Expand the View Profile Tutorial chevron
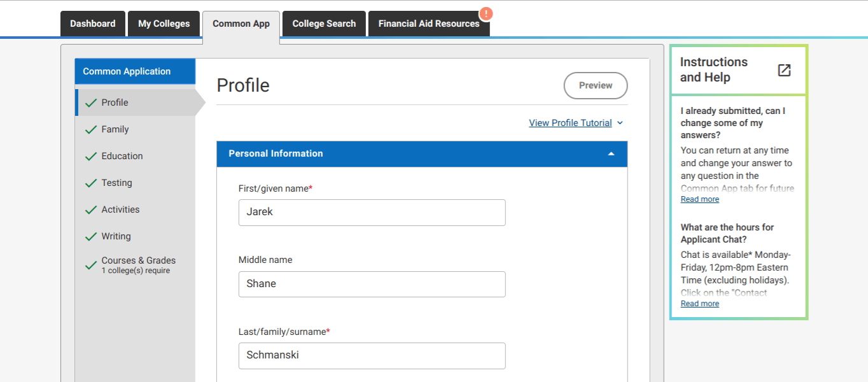868x382 pixels. pyautogui.click(x=620, y=123)
